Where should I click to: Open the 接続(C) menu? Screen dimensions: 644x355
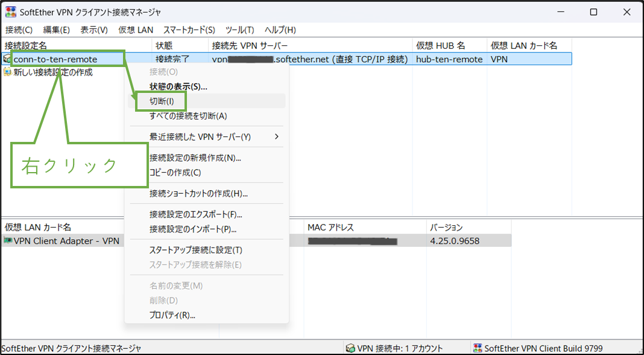(19, 30)
